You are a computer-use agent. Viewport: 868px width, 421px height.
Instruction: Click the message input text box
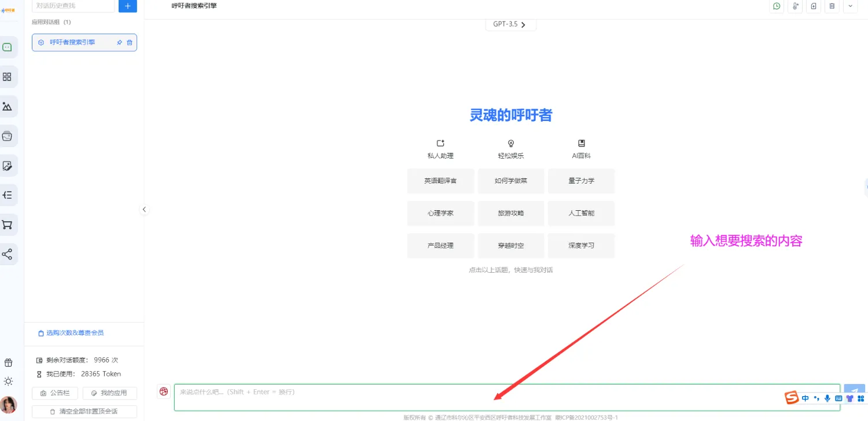pos(475,397)
